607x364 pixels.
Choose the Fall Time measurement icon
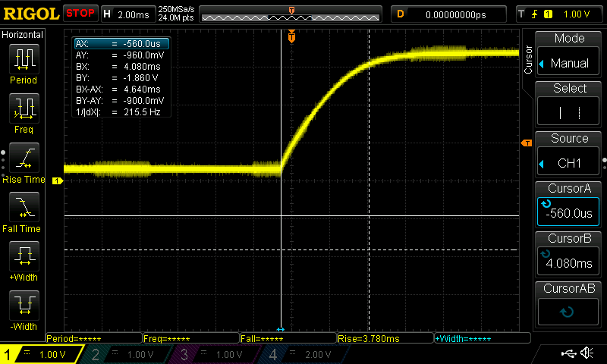pyautogui.click(x=24, y=208)
